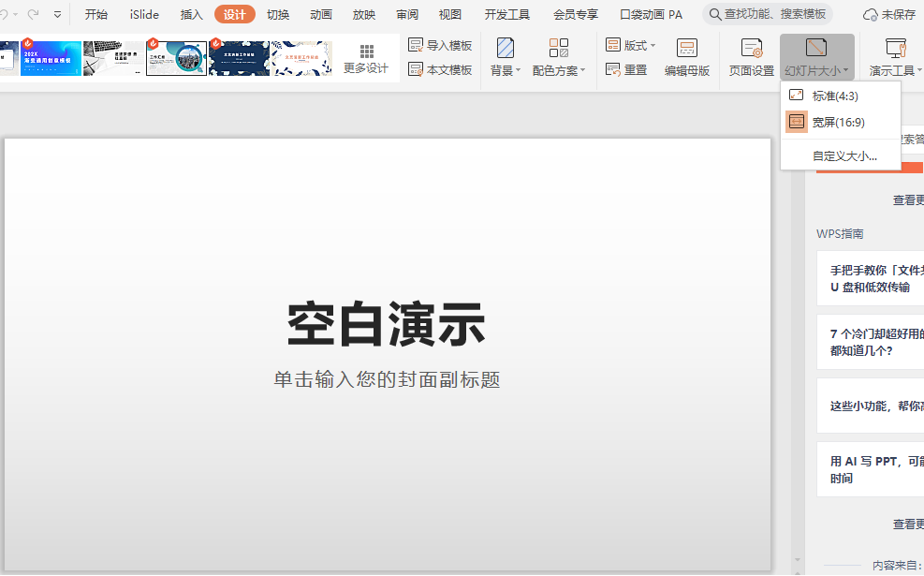Open the 放映 tab

(x=364, y=15)
